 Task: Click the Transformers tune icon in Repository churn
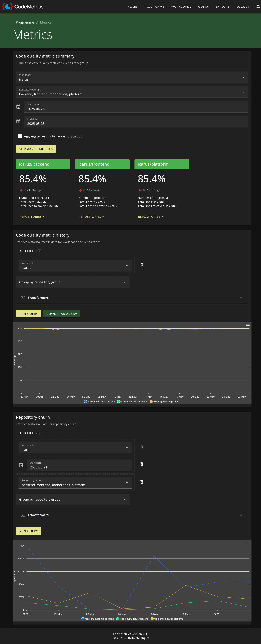(23, 515)
